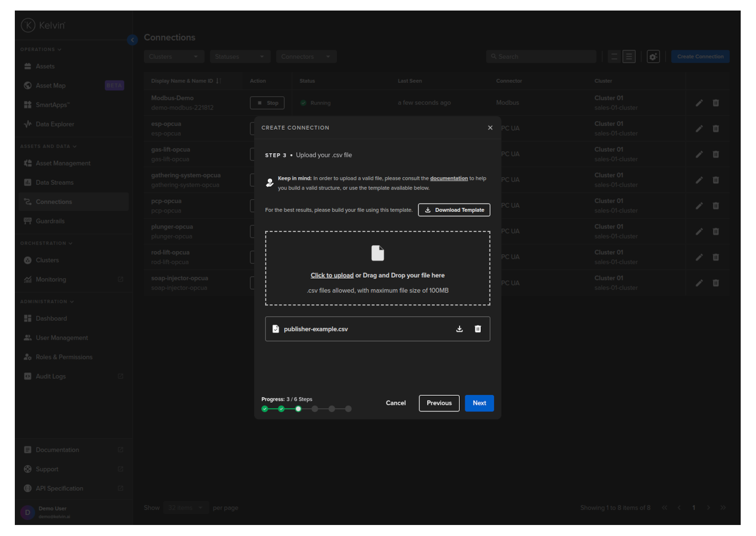
Task: Click the Search input field
Action: point(541,56)
